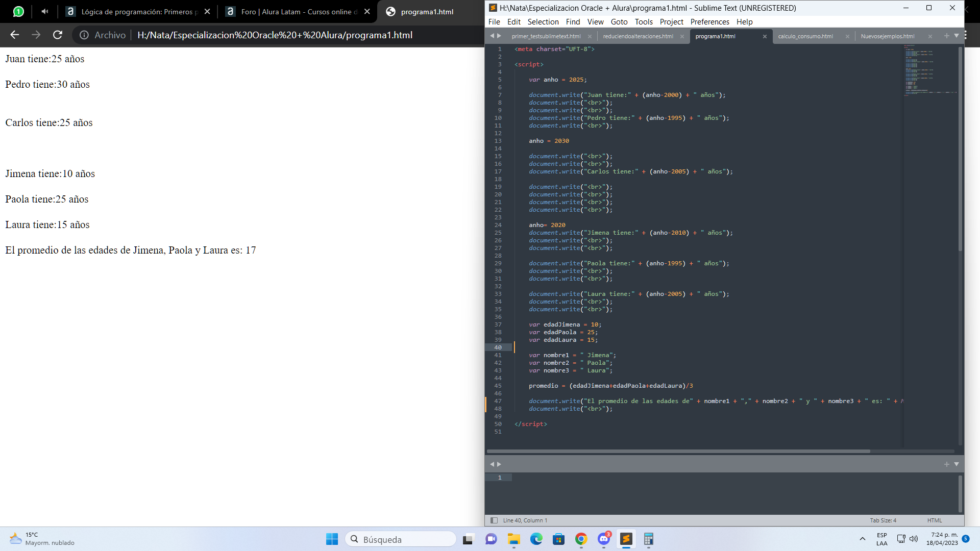Close the Nuevosejemplos.html tab
The height and width of the screenshot is (551, 980).
tap(930, 36)
